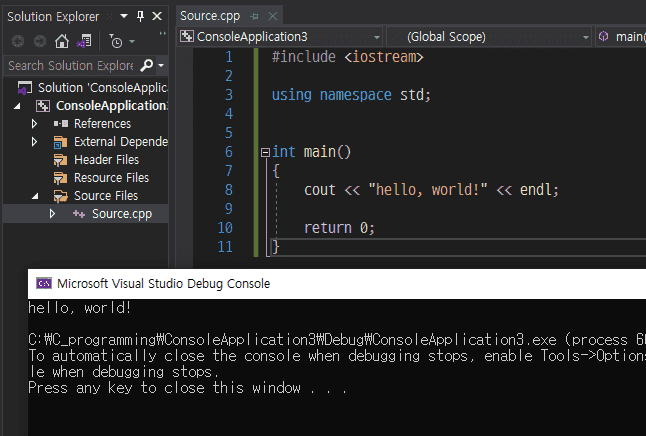Screen dimensions: 646x436
Task: Click the Switch Views icon in Solution Explorer
Action: 86,41
